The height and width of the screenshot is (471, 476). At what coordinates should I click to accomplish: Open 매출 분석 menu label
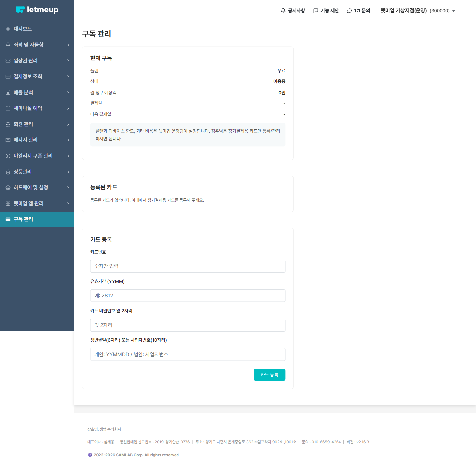click(x=23, y=93)
